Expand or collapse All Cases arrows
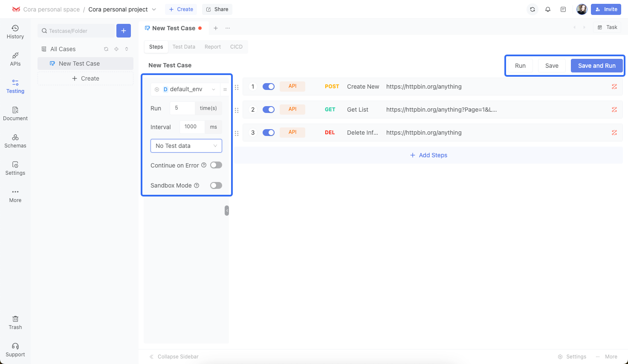Viewport: 628px width, 364px height. pos(127,49)
